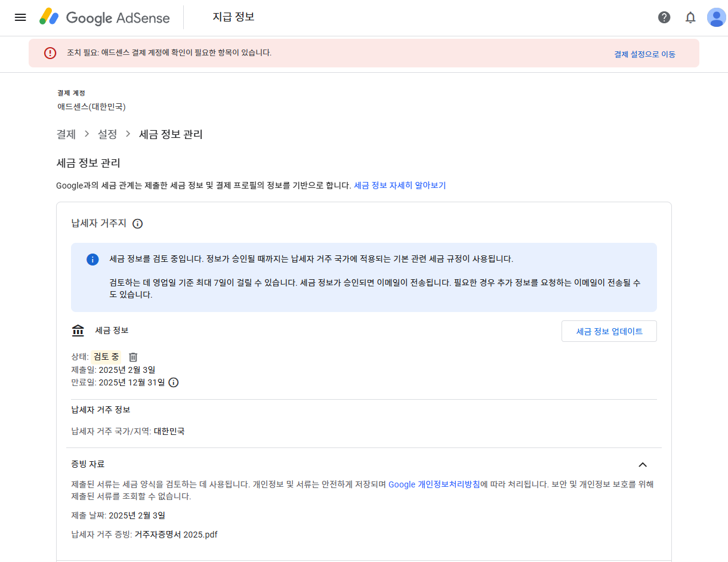Navigate to 결제 in the breadcrumb
Viewport: 728px width, 562px height.
pos(66,134)
